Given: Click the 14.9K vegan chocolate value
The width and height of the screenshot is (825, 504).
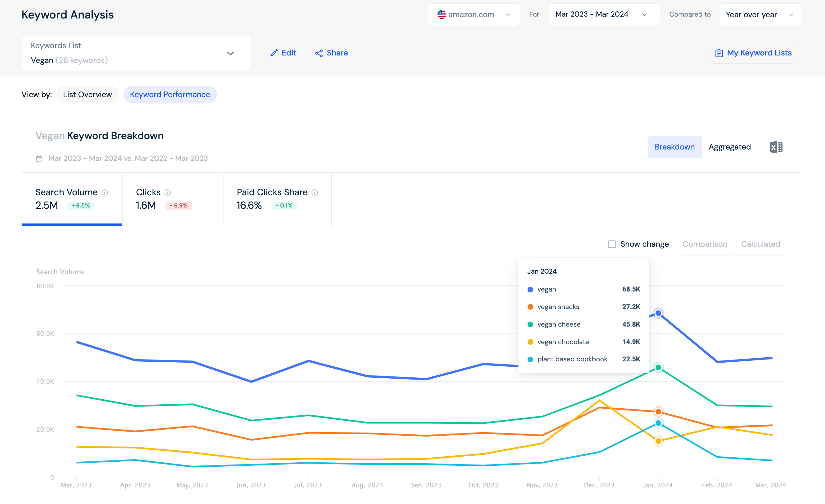Looking at the screenshot, I should click(x=631, y=342).
